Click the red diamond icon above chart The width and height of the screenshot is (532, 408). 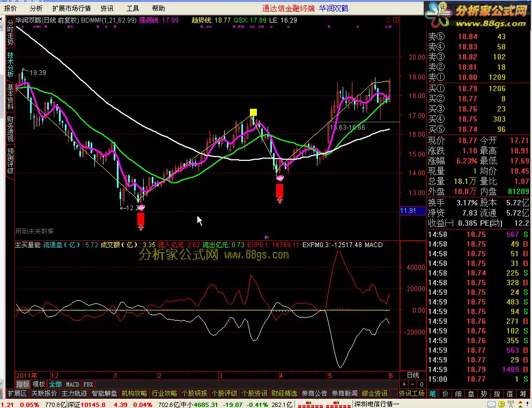pyautogui.click(x=388, y=20)
